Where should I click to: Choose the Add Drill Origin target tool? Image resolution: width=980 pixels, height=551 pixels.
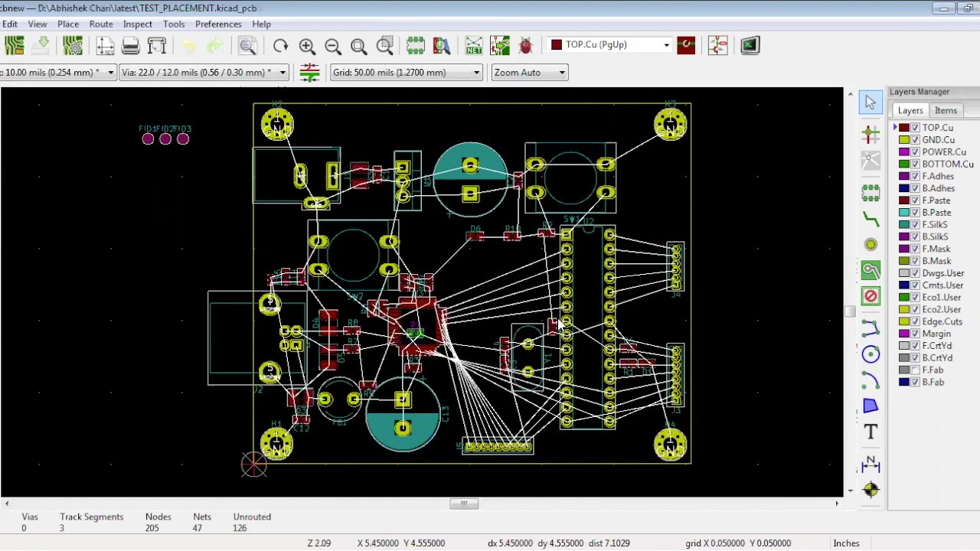pyautogui.click(x=871, y=487)
